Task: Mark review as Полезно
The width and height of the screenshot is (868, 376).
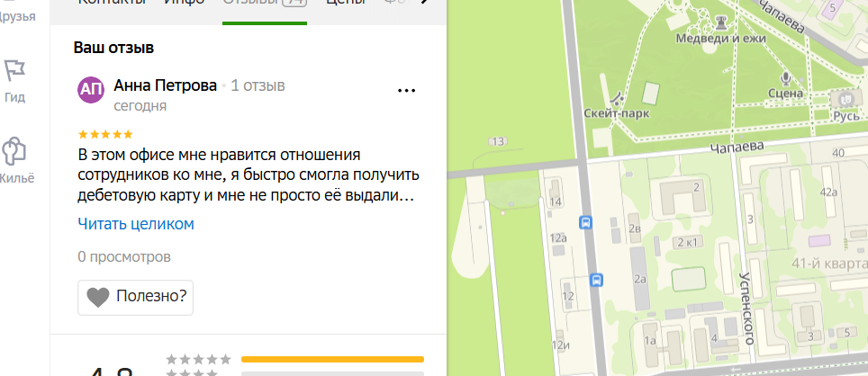Action: 136,298
